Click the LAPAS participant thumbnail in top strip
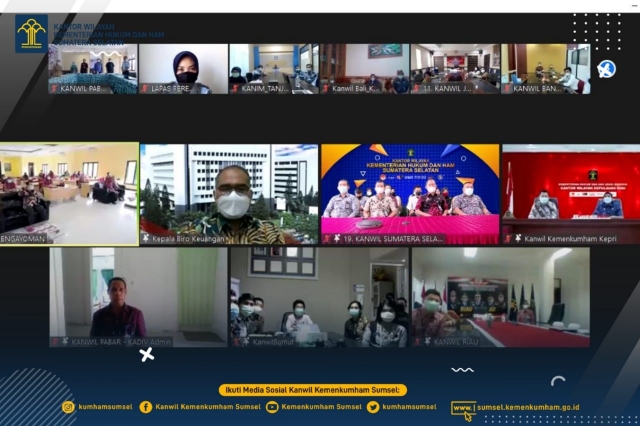 tap(183, 68)
